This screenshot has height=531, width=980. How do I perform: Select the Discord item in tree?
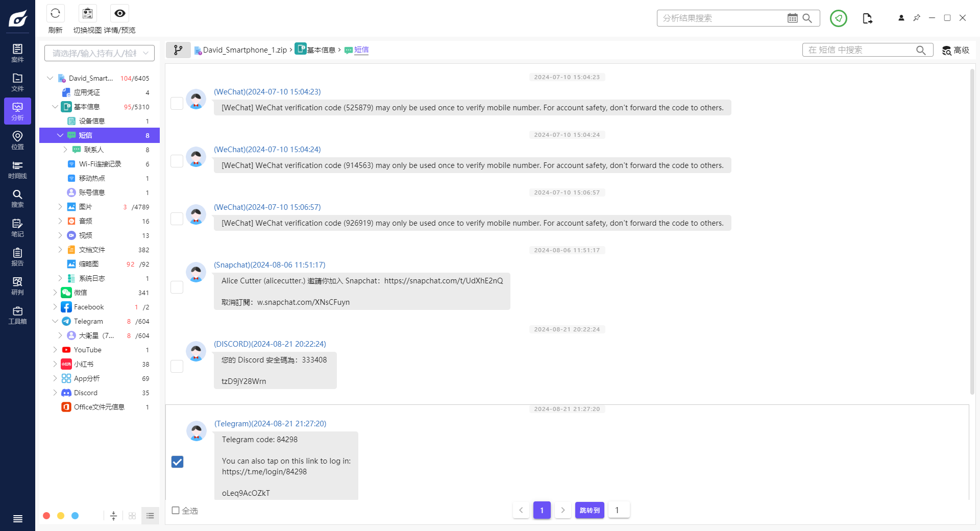pos(85,393)
